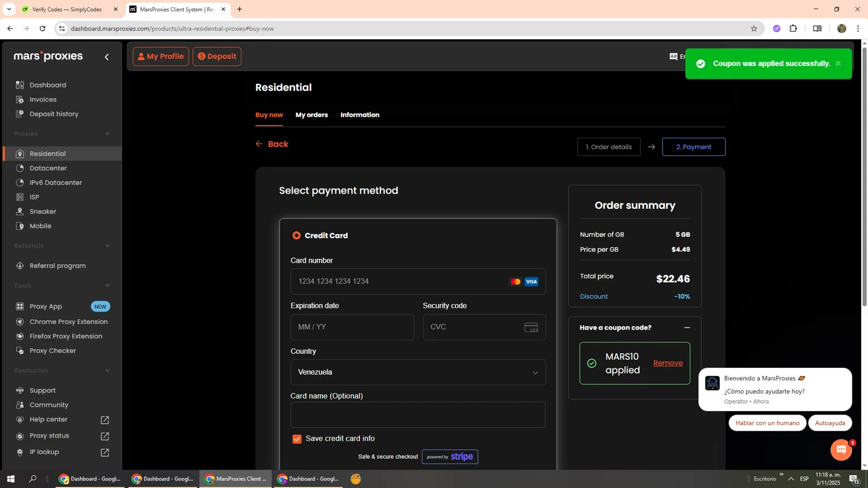The image size is (868, 488).
Task: Go Back to previous step
Action: pyautogui.click(x=272, y=144)
